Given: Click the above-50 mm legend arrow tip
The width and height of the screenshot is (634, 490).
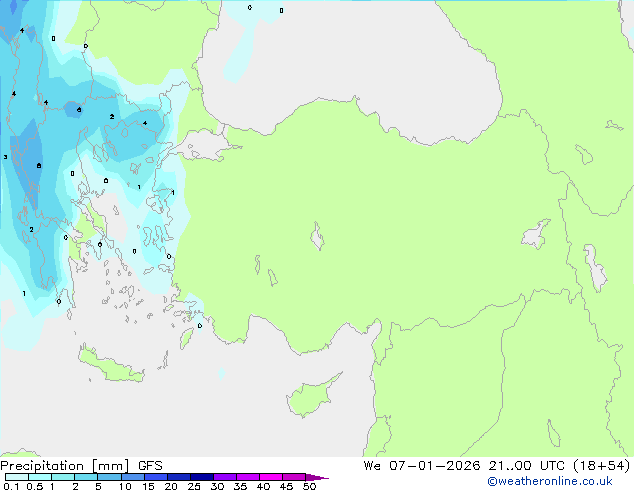Looking at the screenshot, I should pos(317,478).
